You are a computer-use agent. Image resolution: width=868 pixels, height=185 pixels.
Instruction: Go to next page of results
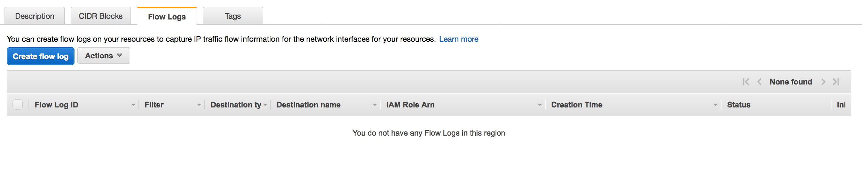tap(823, 82)
